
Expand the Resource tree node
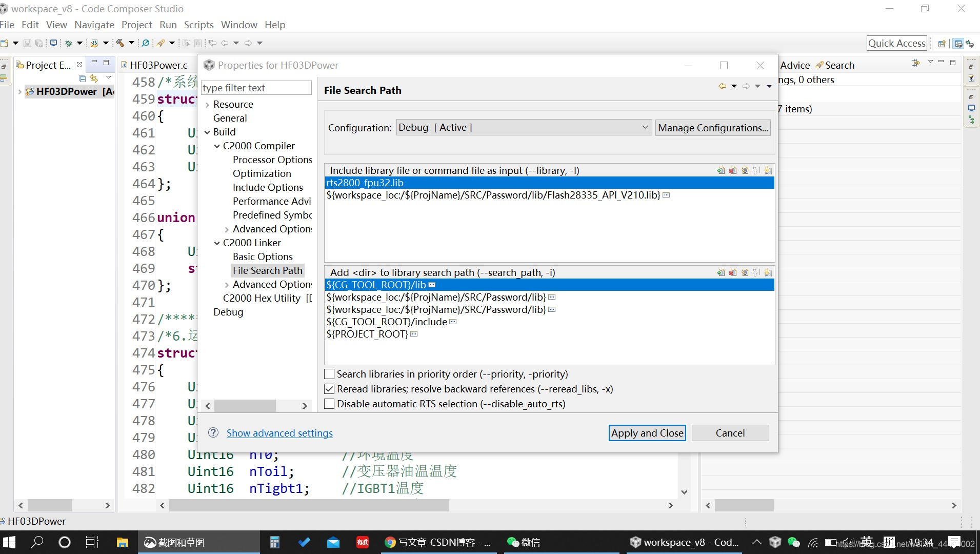coord(207,105)
